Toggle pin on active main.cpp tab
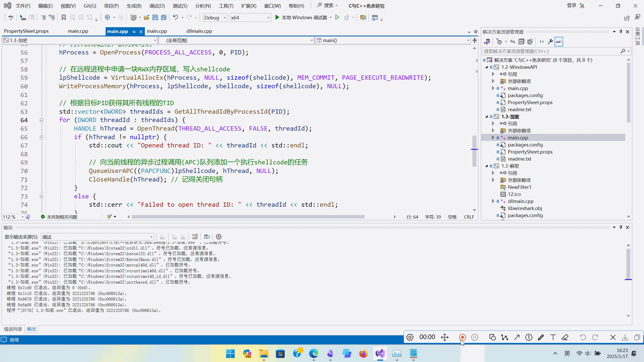Screen dimensions: 644x362 [x=134, y=32]
